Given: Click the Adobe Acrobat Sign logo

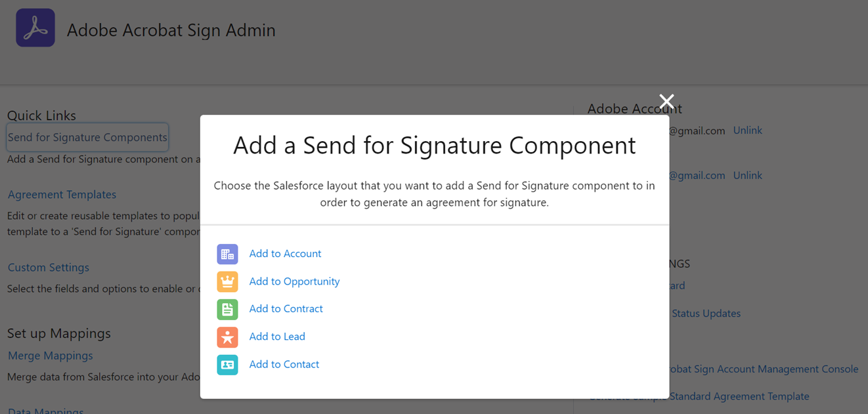Looking at the screenshot, I should (35, 28).
